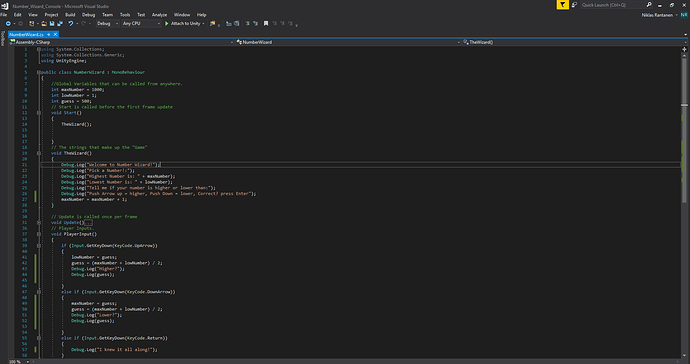Image resolution: width=690 pixels, height=364 pixels.
Task: Click the MonoBehaviour base class text
Action: 128,72
